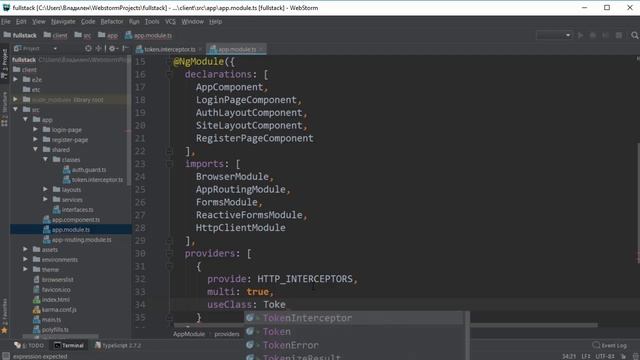The width and height of the screenshot is (640, 360).
Task: Open the Window menu
Action: (x=192, y=22)
